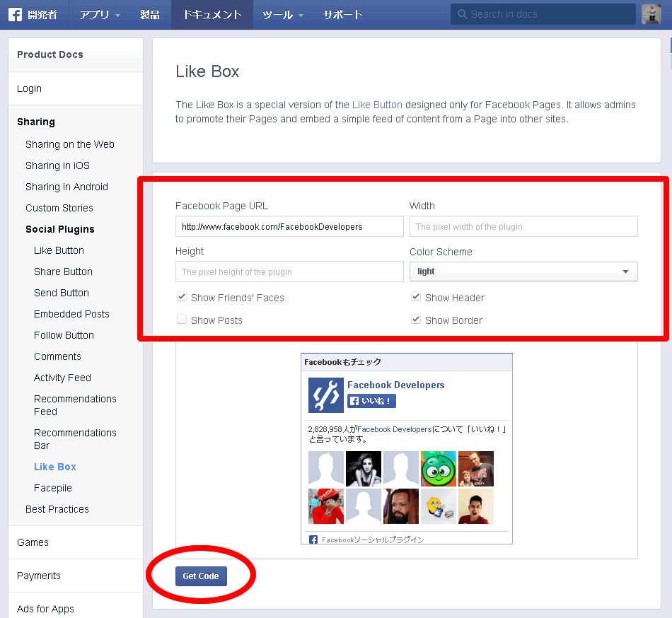Viewport: 672px width, 618px height.
Task: Click Product Docs sidebar heading
Action: (50, 54)
